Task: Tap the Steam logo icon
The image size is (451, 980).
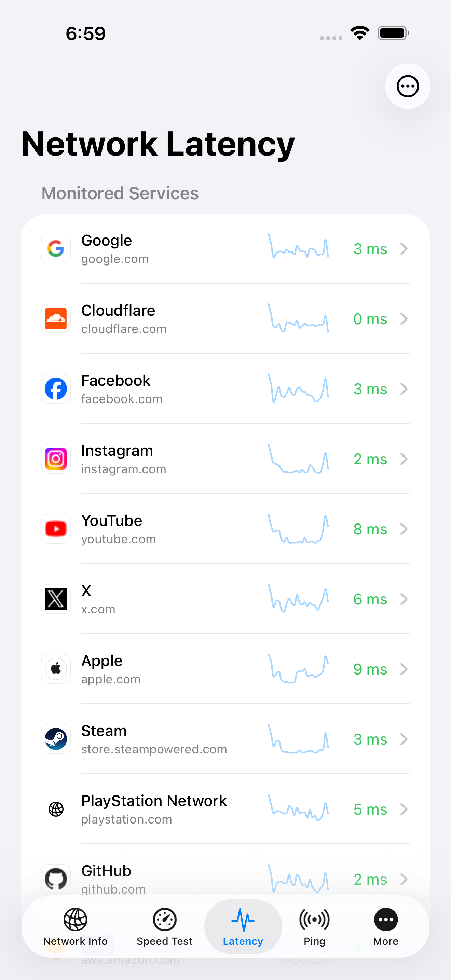Action: pyautogui.click(x=56, y=739)
